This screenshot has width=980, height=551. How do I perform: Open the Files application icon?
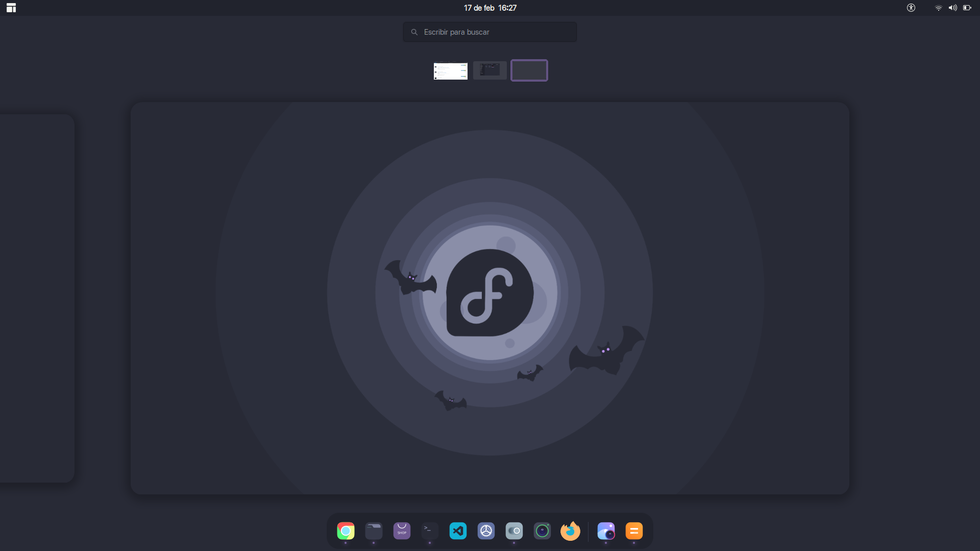click(x=374, y=531)
